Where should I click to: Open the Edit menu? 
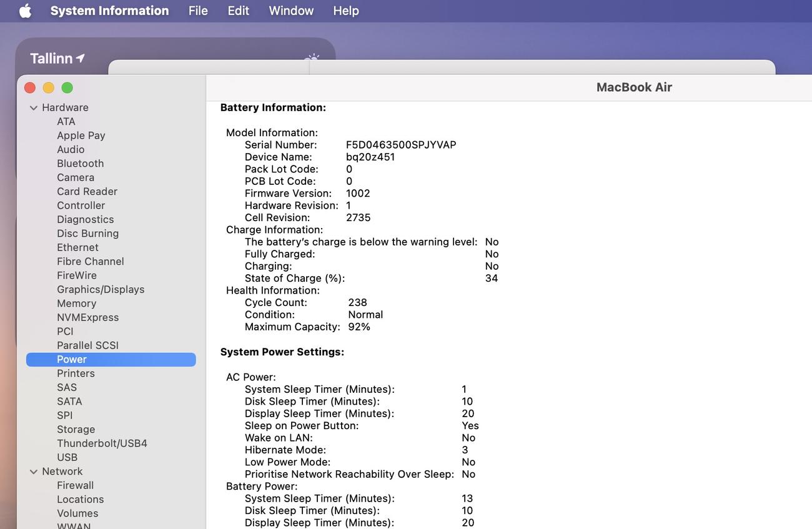point(238,11)
